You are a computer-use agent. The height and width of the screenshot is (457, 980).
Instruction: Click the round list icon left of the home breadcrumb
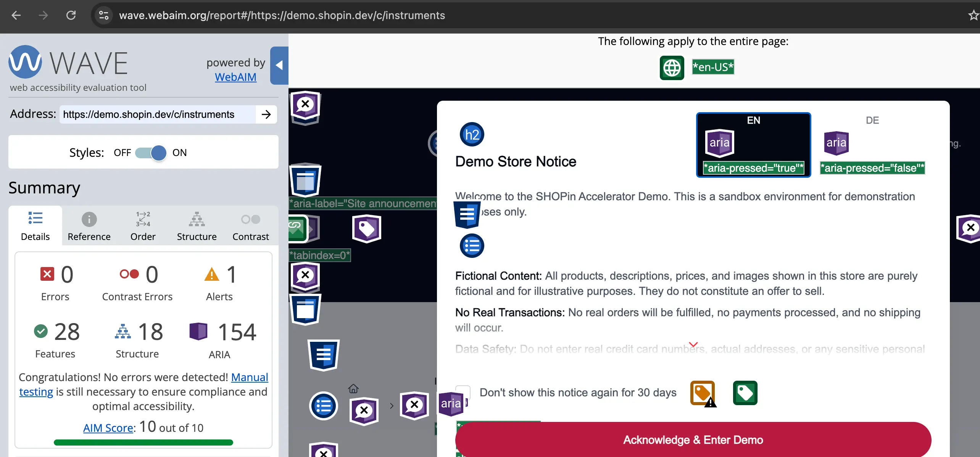323,406
